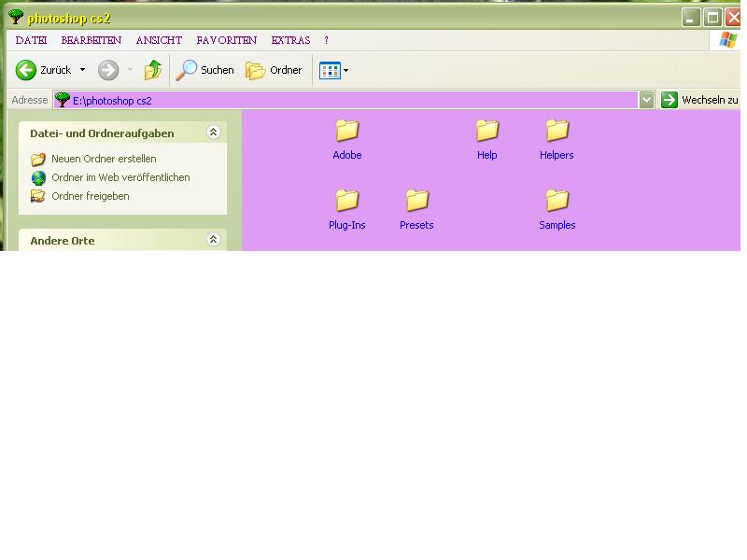Minimize the photoshop cs2 window
747x560 pixels.
pyautogui.click(x=691, y=18)
